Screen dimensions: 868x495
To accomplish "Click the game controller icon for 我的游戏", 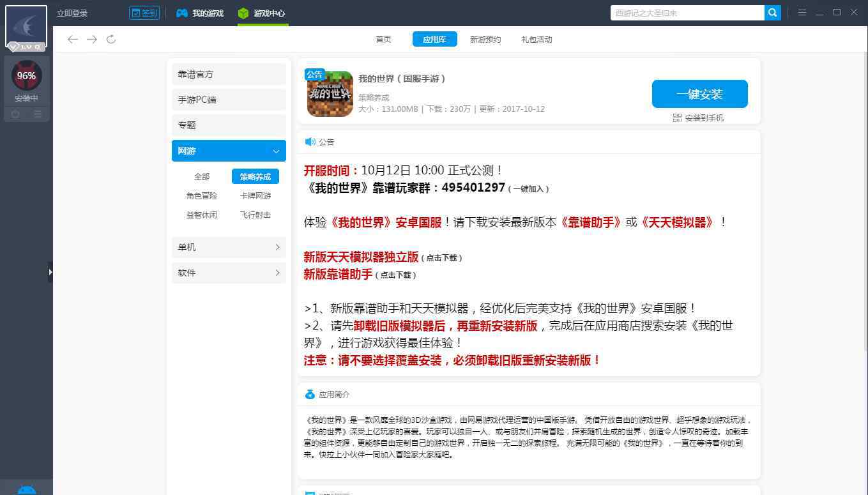I will tap(182, 13).
